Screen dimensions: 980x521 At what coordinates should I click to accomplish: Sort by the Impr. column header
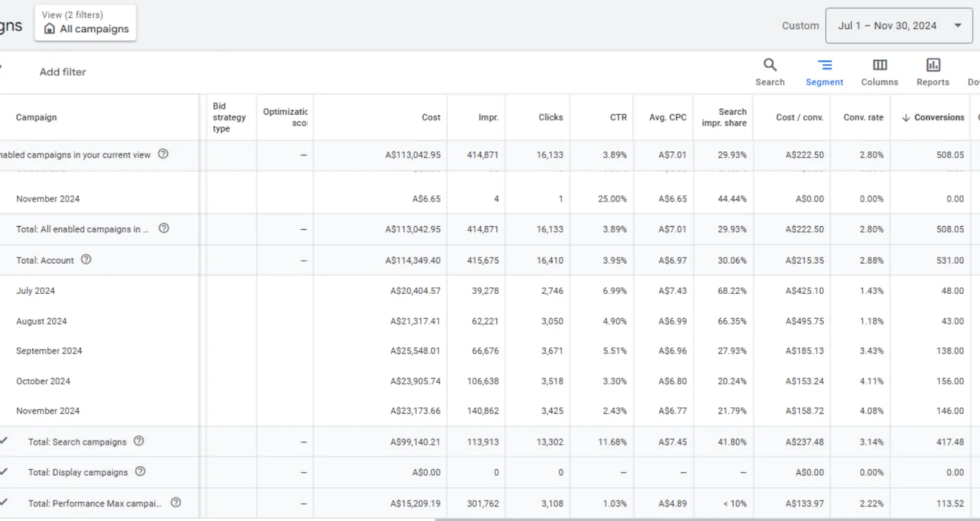tap(489, 117)
